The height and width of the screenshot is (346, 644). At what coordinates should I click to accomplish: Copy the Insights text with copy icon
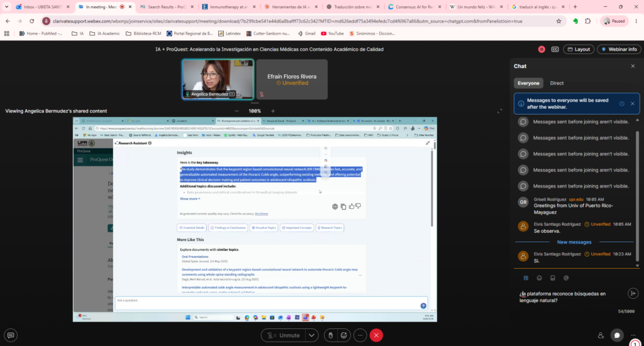click(343, 207)
